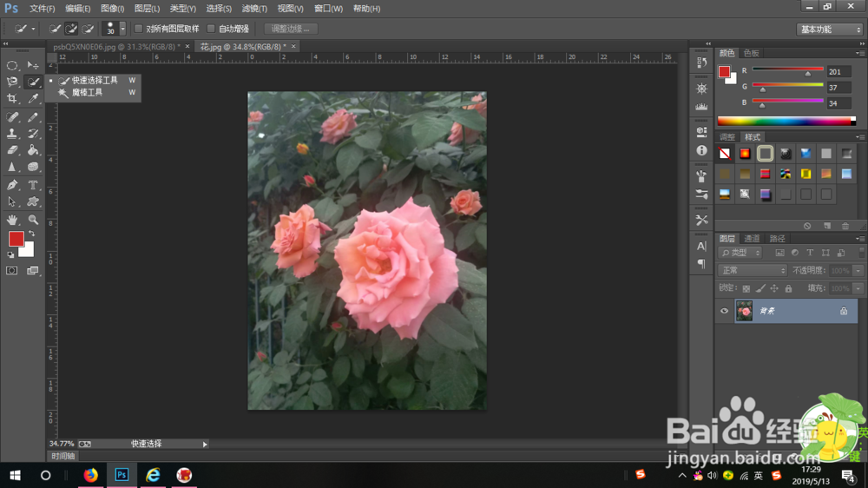Open layer filter 类型 dropdown
This screenshot has height=488, width=868.
[x=740, y=253]
